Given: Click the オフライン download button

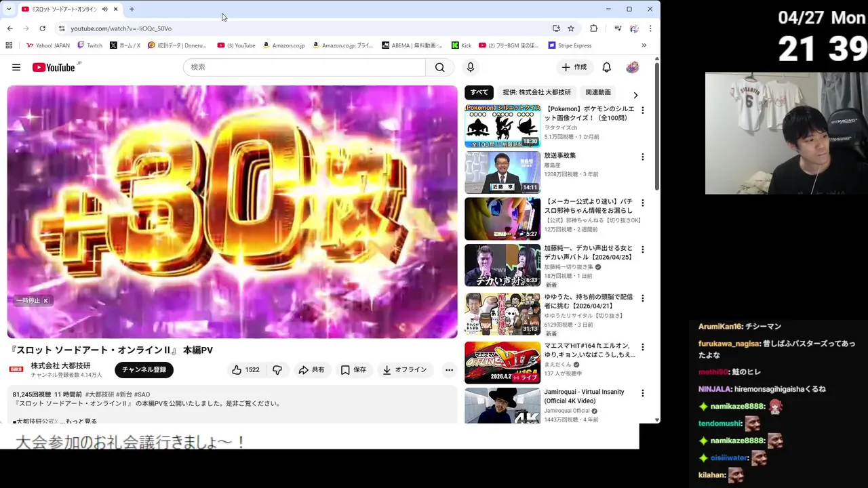Looking at the screenshot, I should pos(405,370).
